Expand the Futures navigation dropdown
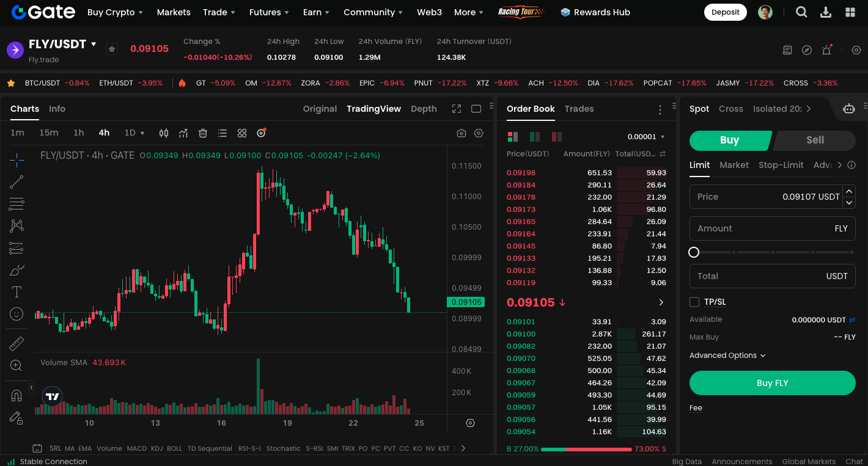This screenshot has height=466, width=868. [269, 12]
